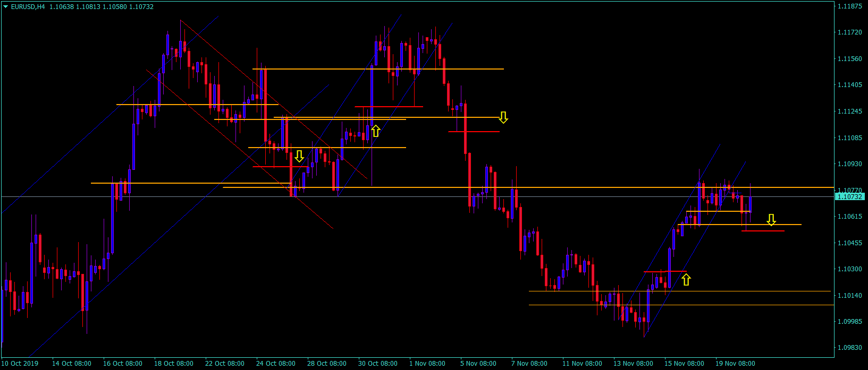Click the 22 Oct 08:00 time label
868x370 pixels.
[225, 364]
